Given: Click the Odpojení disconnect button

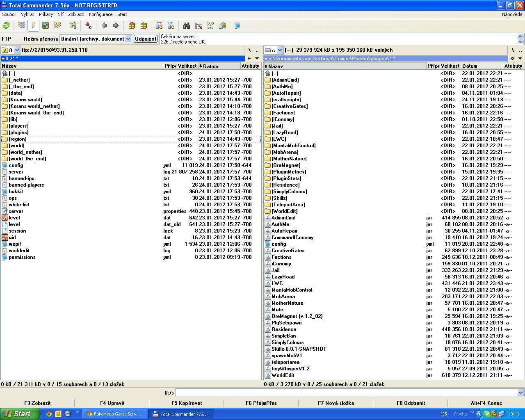Looking at the screenshot, I should tap(146, 39).
